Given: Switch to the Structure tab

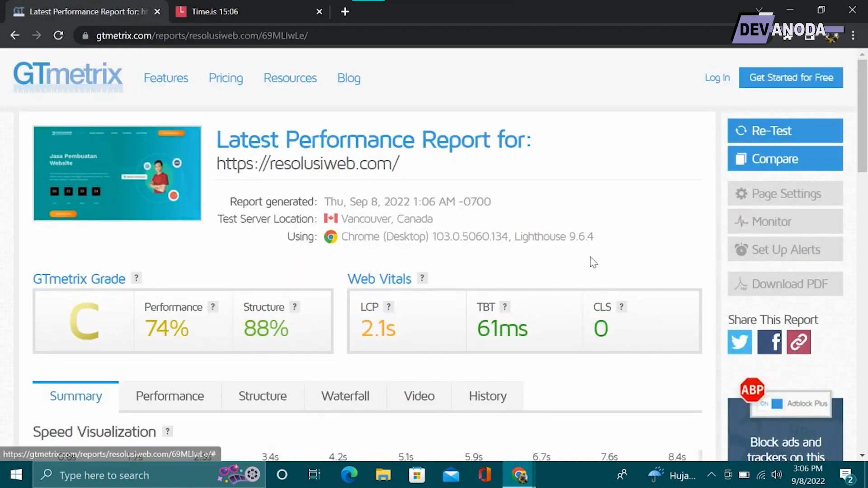Looking at the screenshot, I should click(x=263, y=396).
